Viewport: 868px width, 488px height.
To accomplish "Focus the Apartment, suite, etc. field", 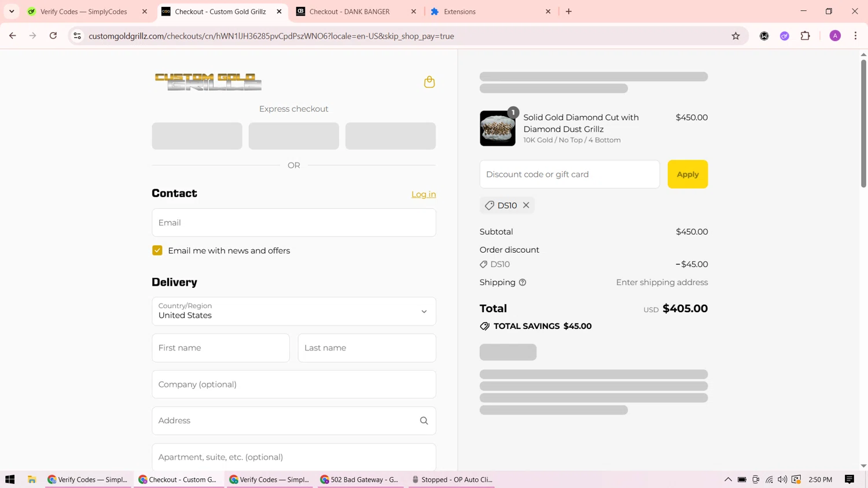I will point(294,457).
